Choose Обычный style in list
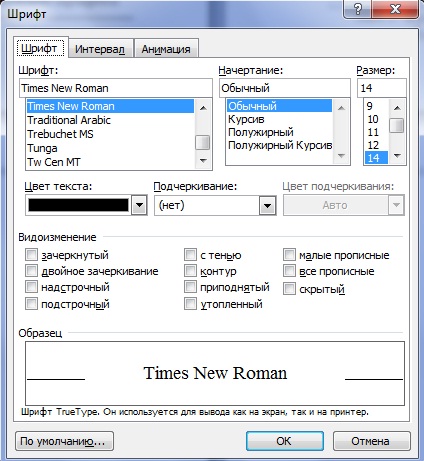This screenshot has height=461, width=424. [279, 106]
